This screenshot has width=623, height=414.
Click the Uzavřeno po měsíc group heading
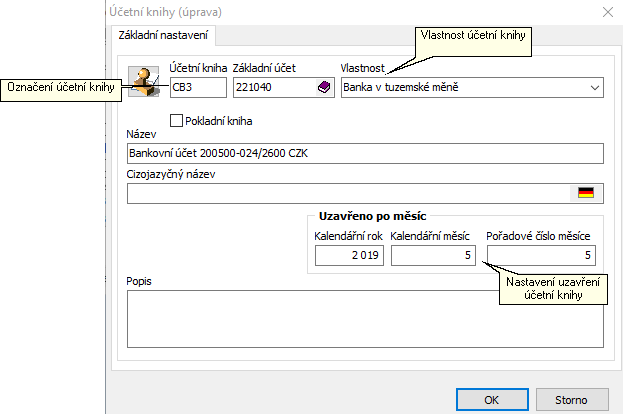click(372, 216)
